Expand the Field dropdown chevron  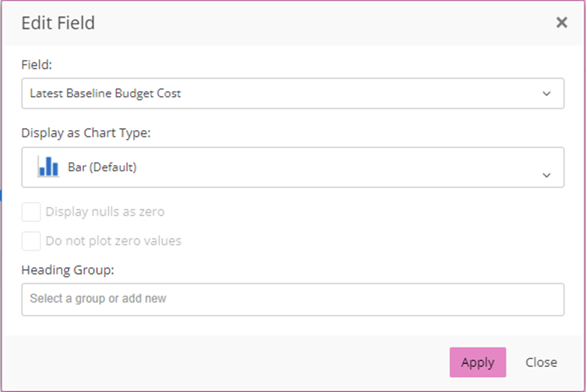click(x=546, y=94)
